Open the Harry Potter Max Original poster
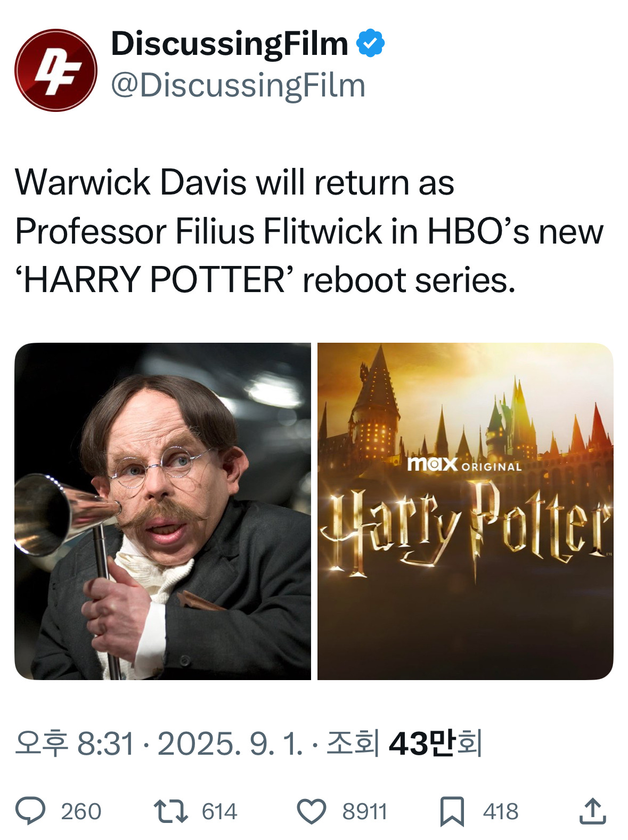628x840 pixels. tap(466, 511)
